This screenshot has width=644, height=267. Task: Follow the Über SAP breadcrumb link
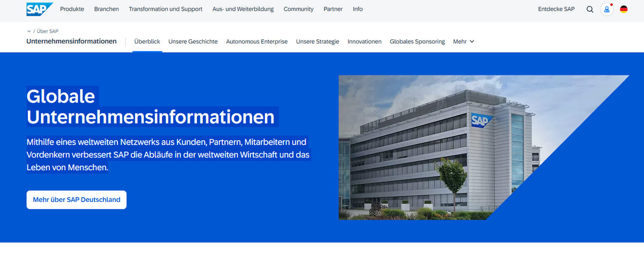[48, 31]
